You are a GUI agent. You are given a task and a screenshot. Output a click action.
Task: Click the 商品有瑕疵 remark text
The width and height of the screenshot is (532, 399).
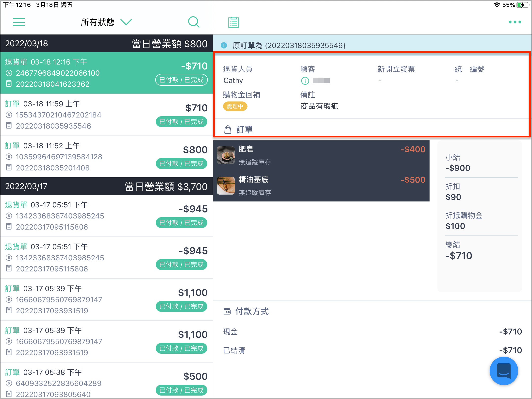point(319,106)
